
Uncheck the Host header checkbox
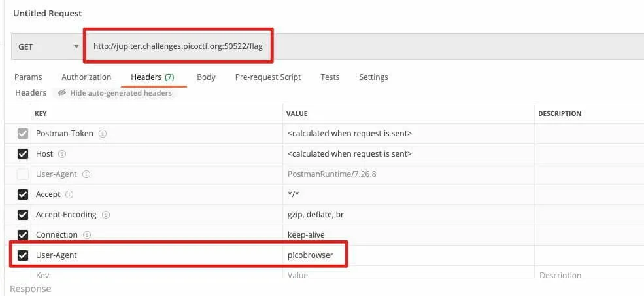[x=23, y=154]
